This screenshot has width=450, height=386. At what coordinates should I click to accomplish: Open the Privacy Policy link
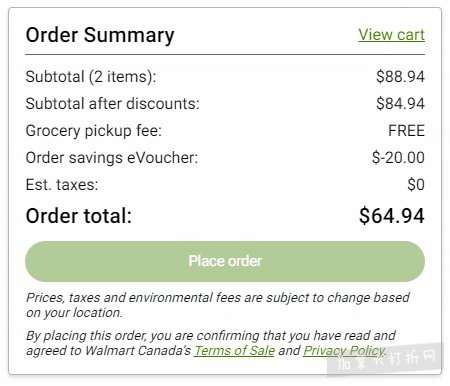pos(344,350)
